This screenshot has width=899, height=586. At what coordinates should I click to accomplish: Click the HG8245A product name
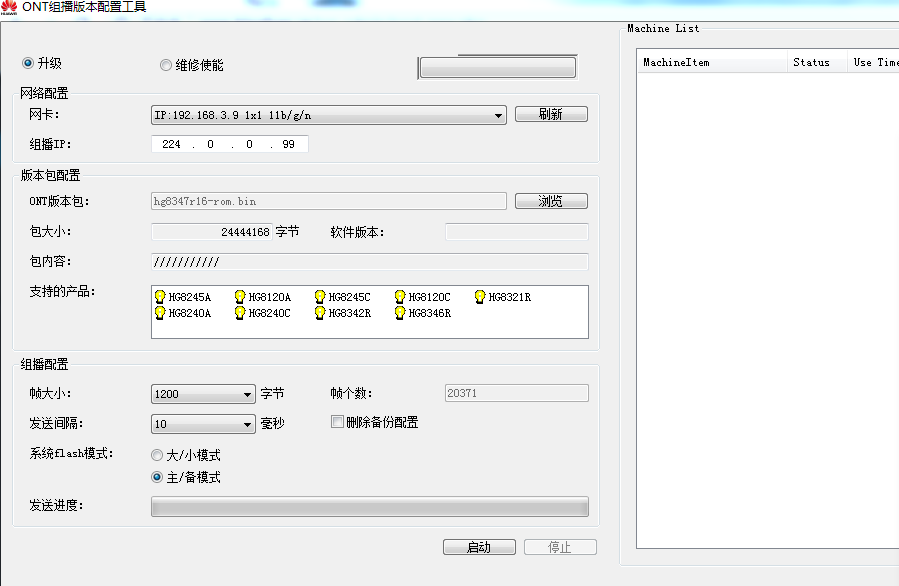(190, 297)
